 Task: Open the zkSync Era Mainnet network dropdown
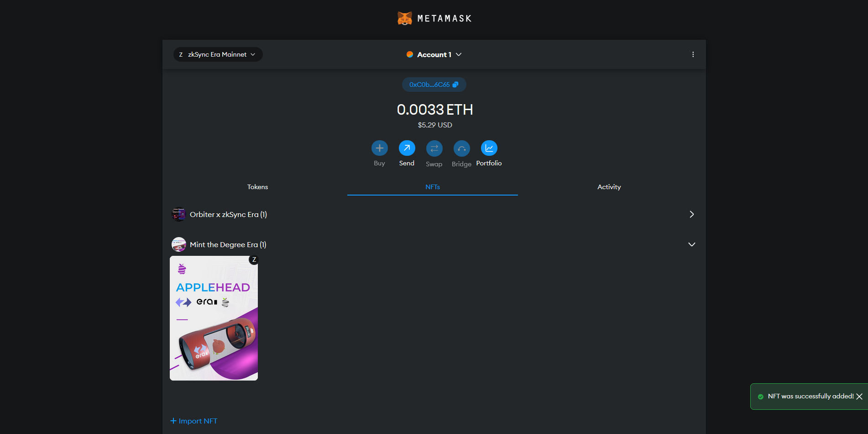[218, 54]
